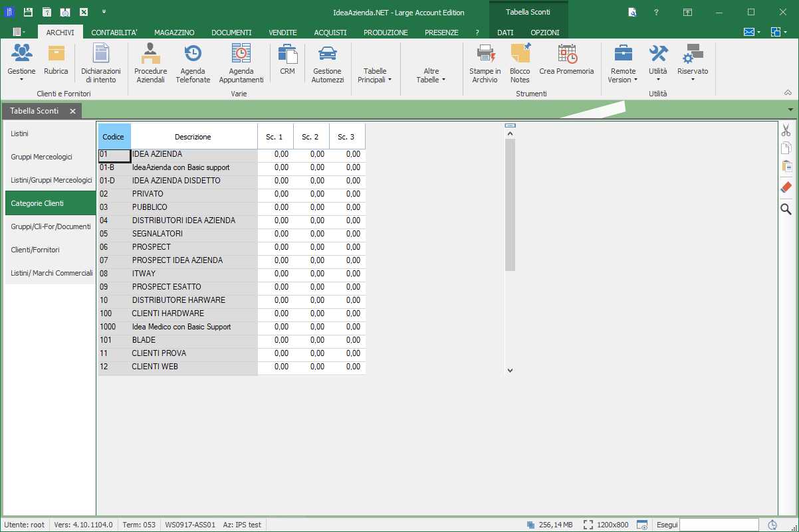Click the grid vertical scrollbar thumb
The image size is (799, 532).
click(510, 205)
